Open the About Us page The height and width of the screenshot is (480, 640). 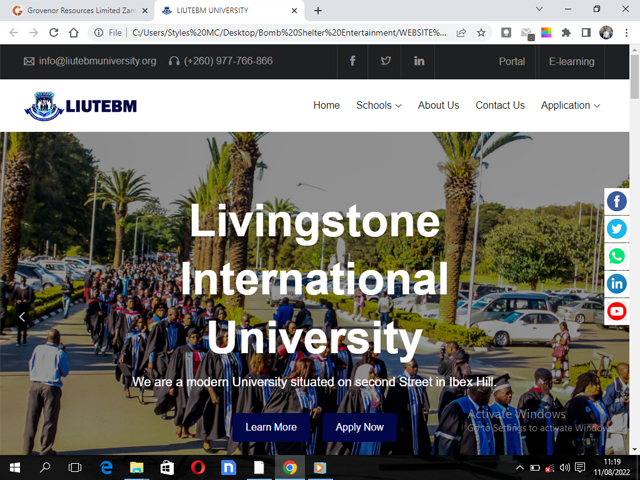tap(438, 105)
